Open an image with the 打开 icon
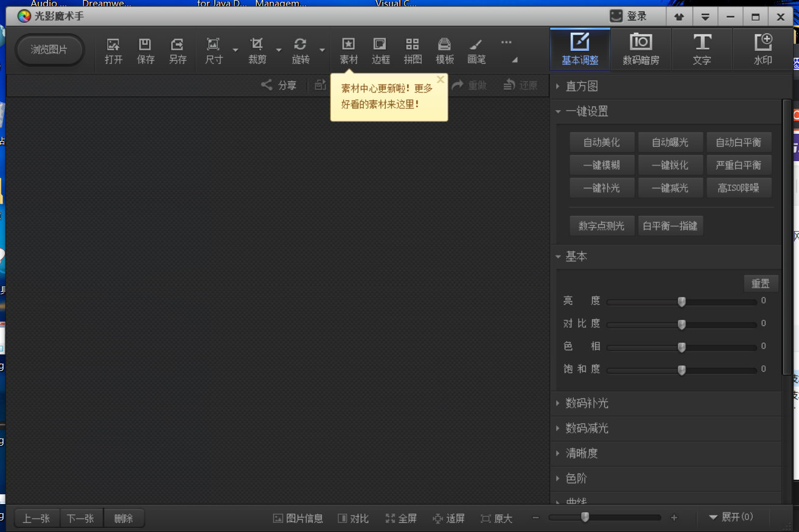 click(113, 51)
